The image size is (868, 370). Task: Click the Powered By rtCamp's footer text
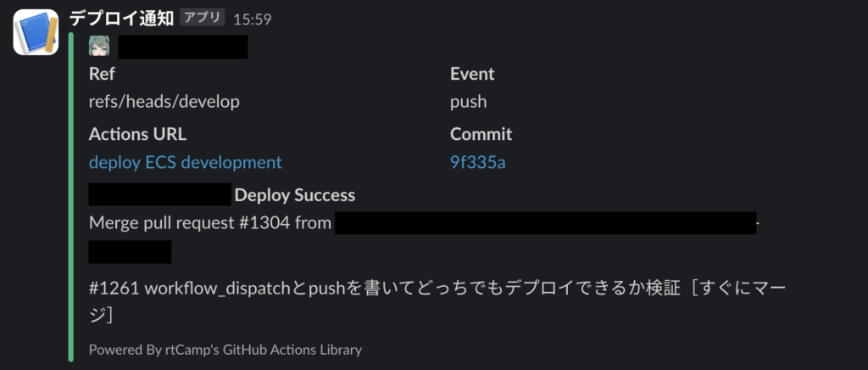(225, 350)
